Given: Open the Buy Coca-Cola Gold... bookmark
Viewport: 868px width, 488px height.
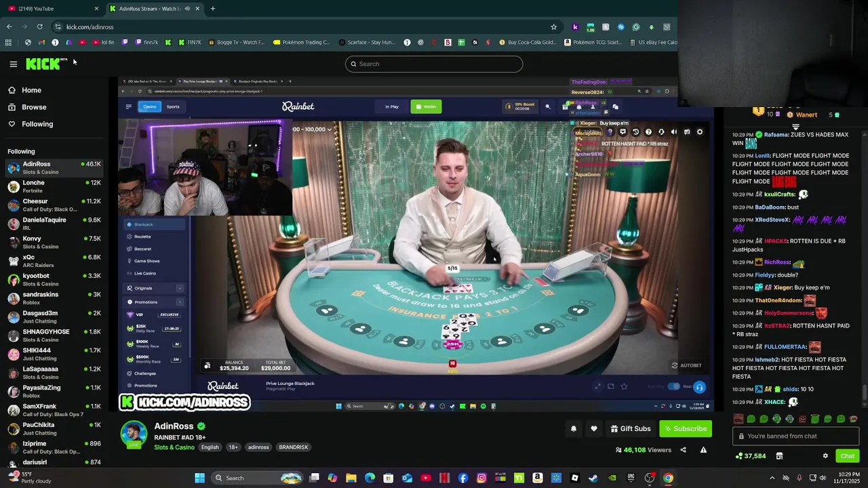Looking at the screenshot, I should pyautogui.click(x=528, y=42).
